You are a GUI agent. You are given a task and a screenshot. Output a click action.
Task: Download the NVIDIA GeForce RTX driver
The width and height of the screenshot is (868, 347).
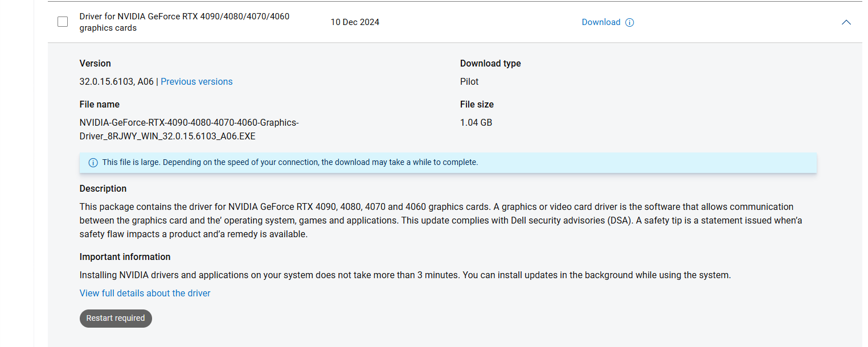(601, 22)
